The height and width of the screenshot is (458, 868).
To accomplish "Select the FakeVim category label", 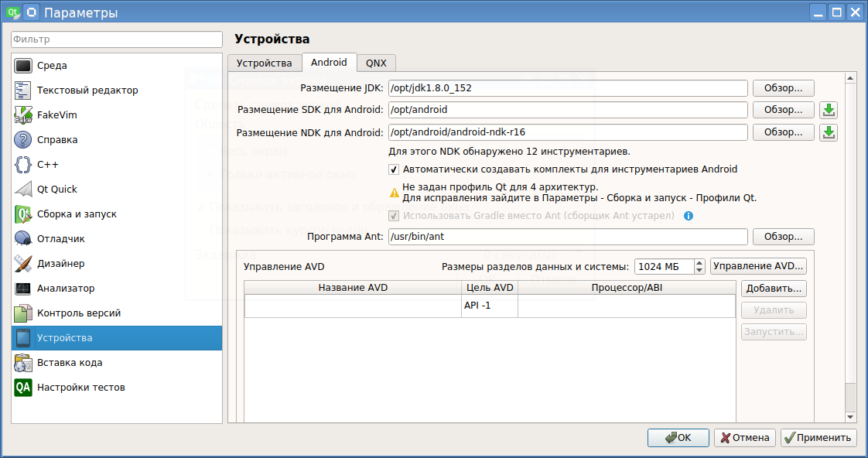I will point(57,115).
